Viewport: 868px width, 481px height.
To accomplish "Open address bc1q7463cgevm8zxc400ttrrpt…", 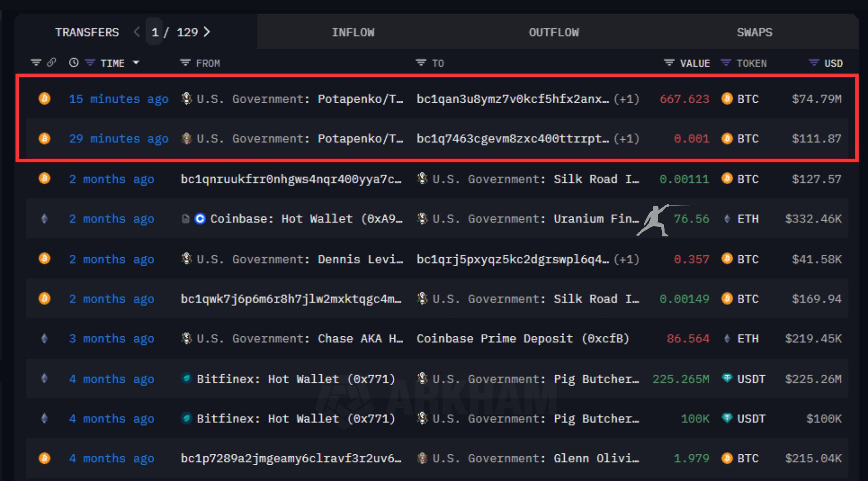I will pyautogui.click(x=513, y=139).
